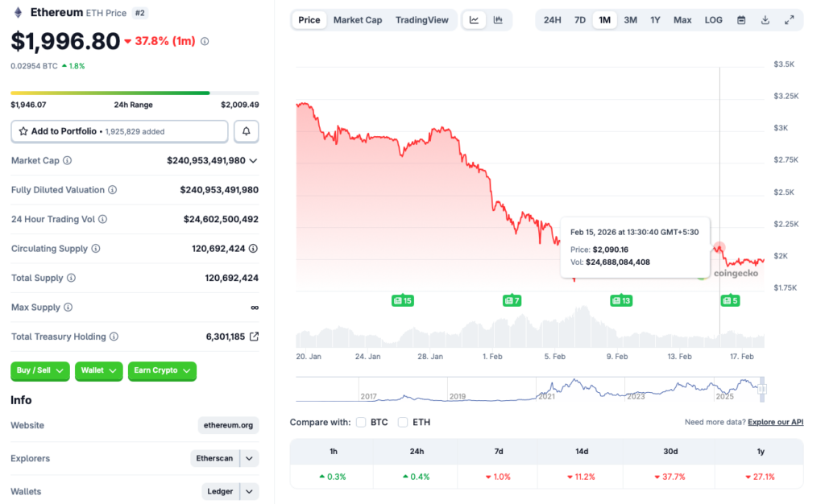This screenshot has height=504, width=825.
Task: Expand the Explorers dropdown arrow
Action: pyautogui.click(x=250, y=458)
